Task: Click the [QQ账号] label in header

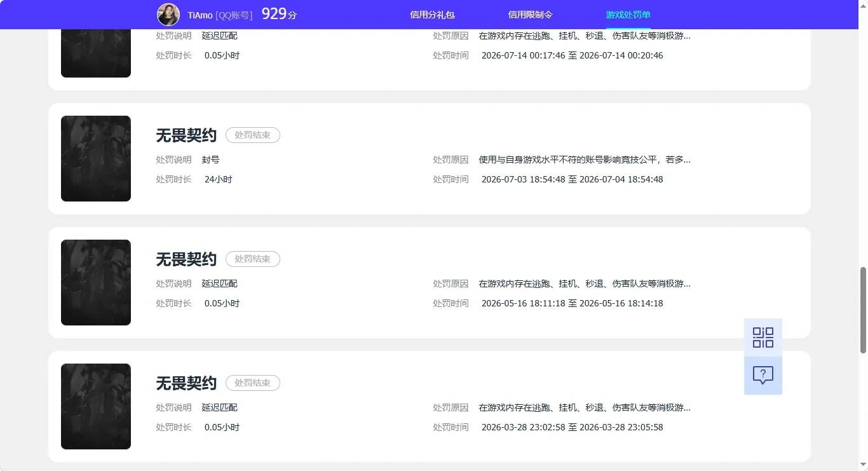Action: (234, 15)
